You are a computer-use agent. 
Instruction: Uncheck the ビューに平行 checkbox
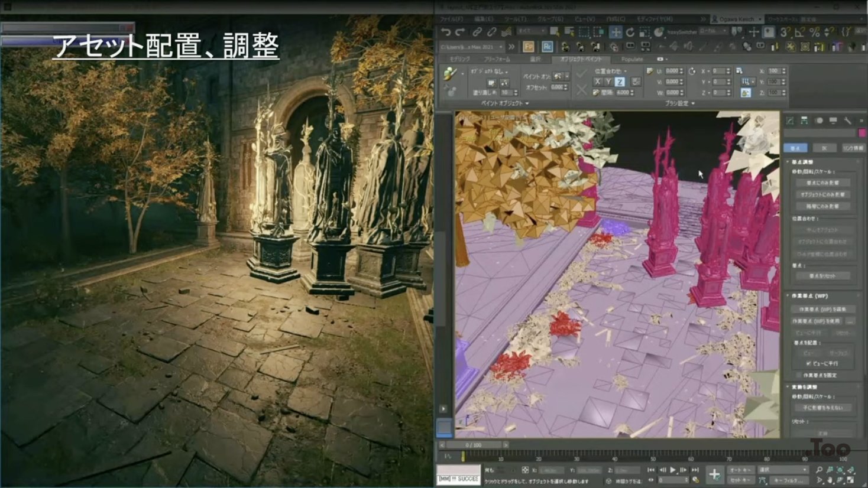click(x=808, y=363)
